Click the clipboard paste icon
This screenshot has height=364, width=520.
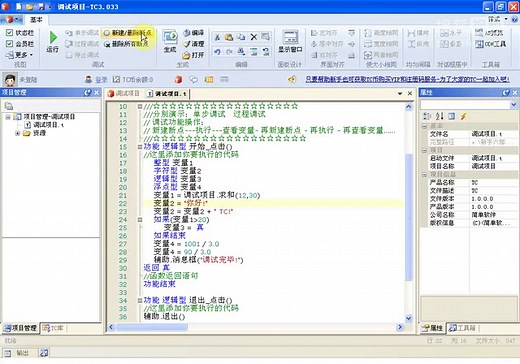229,37
